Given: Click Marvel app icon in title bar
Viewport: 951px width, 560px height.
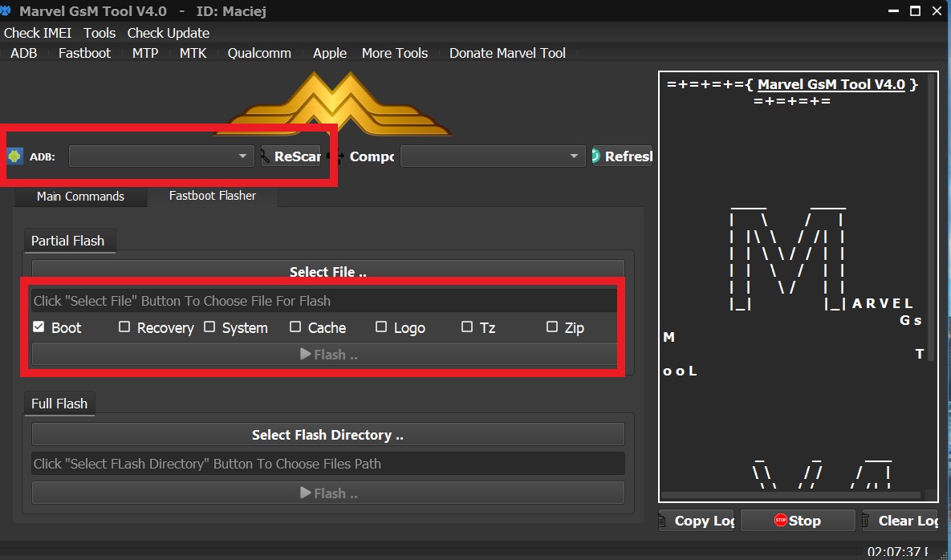Looking at the screenshot, I should tap(6, 11).
